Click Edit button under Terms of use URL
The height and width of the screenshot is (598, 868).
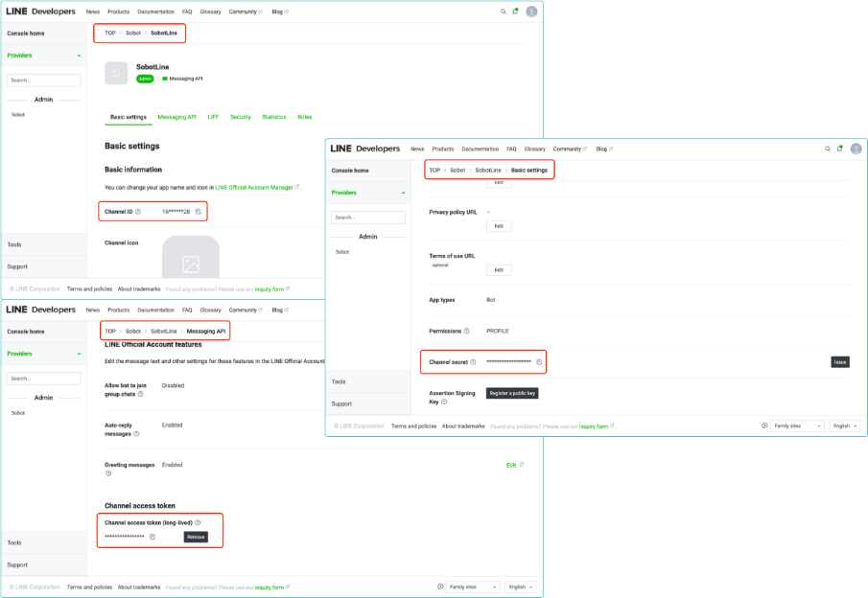(x=499, y=270)
